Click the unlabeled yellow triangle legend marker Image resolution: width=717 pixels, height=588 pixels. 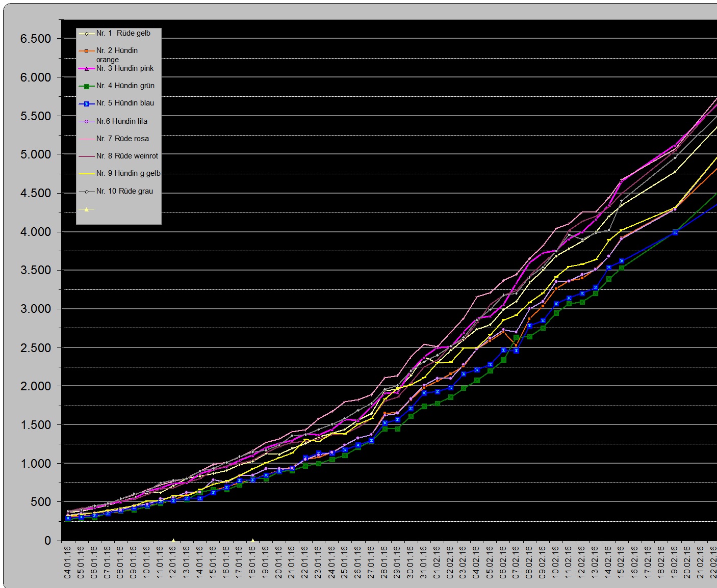click(87, 209)
